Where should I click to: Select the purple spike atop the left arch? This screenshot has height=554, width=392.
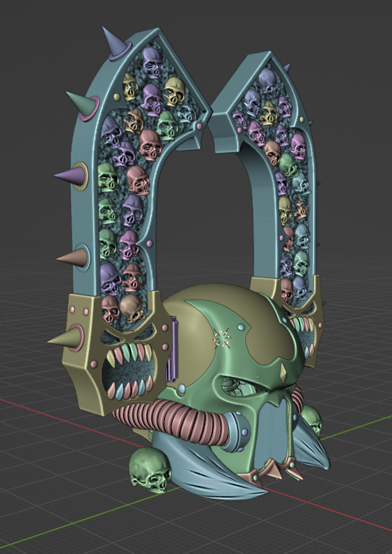[117, 44]
